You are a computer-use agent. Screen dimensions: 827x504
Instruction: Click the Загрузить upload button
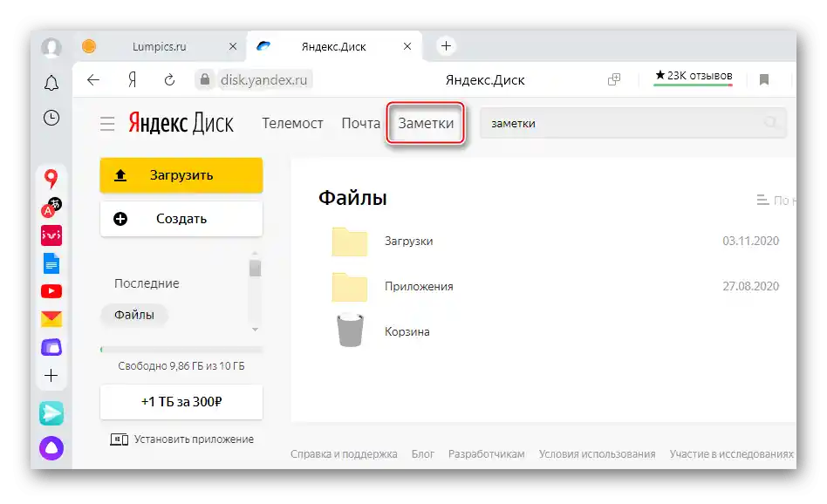181,175
